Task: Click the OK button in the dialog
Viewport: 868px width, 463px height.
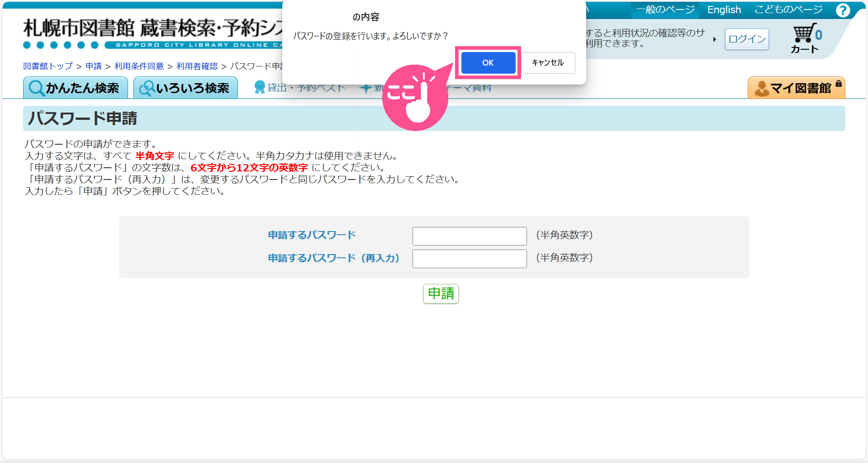Action: click(488, 63)
